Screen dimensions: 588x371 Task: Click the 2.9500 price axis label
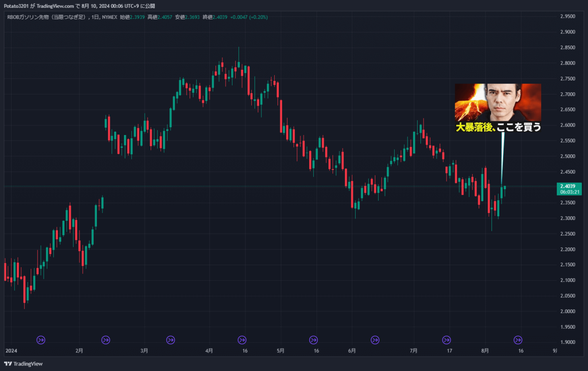pos(568,16)
